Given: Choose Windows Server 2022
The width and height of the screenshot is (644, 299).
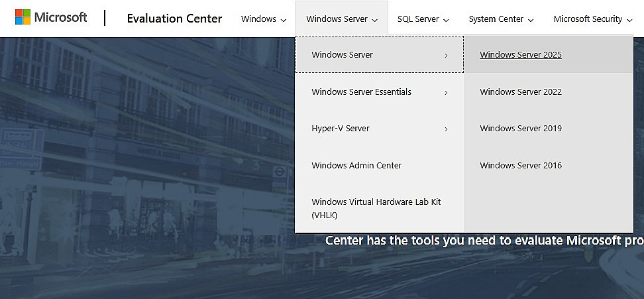Looking at the screenshot, I should pyautogui.click(x=549, y=91).
